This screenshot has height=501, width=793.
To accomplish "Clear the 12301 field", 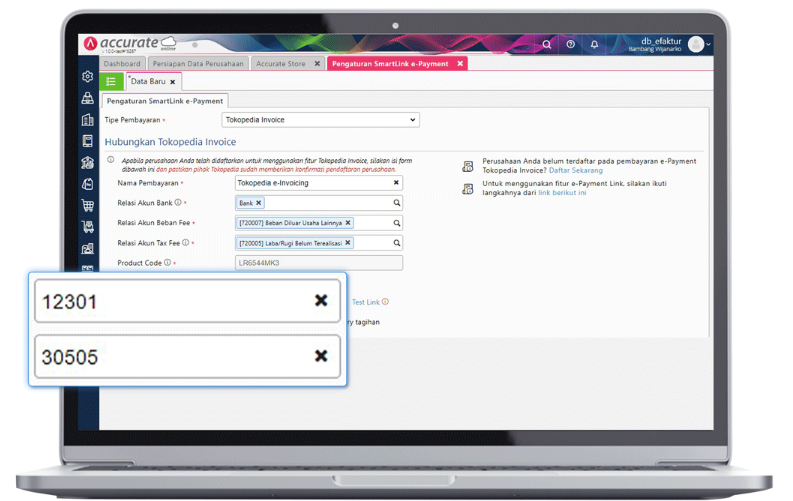I will (x=321, y=301).
